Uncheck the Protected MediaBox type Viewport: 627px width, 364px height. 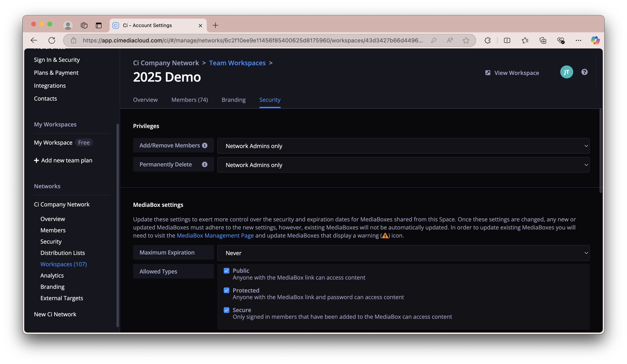pos(226,290)
